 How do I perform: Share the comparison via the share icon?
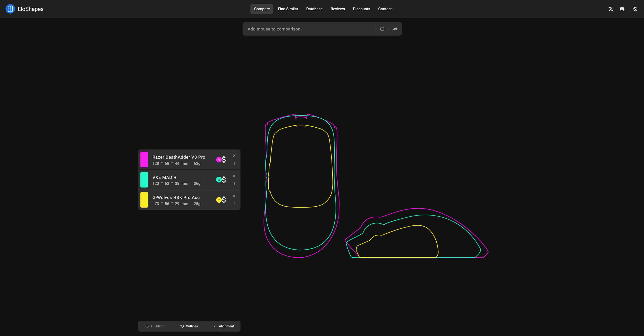point(395,29)
